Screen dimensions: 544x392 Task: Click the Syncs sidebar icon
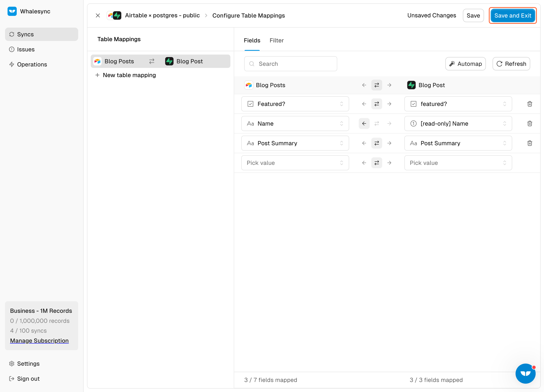click(x=12, y=34)
